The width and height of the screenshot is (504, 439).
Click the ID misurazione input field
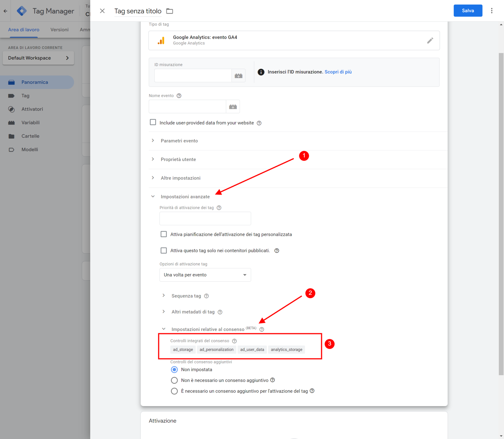193,76
